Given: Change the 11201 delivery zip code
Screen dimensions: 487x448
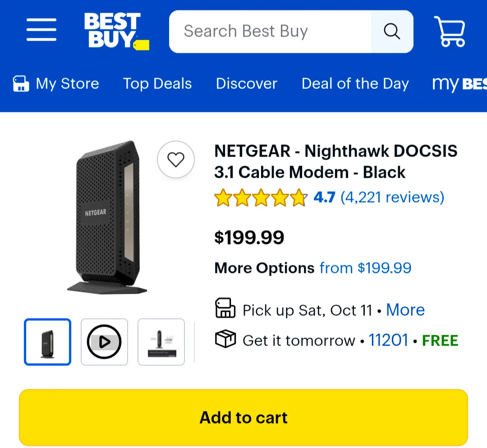Looking at the screenshot, I should 388,340.
